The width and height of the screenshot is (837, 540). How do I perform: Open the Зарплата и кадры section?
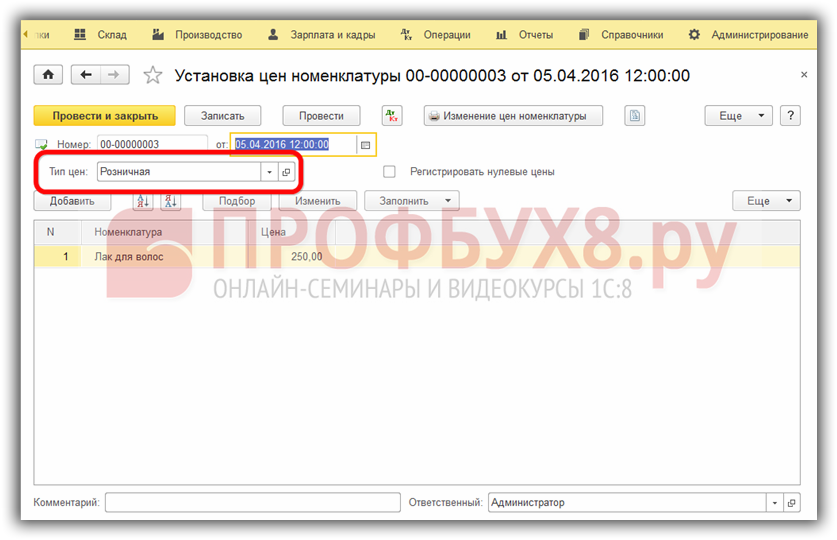(321, 35)
